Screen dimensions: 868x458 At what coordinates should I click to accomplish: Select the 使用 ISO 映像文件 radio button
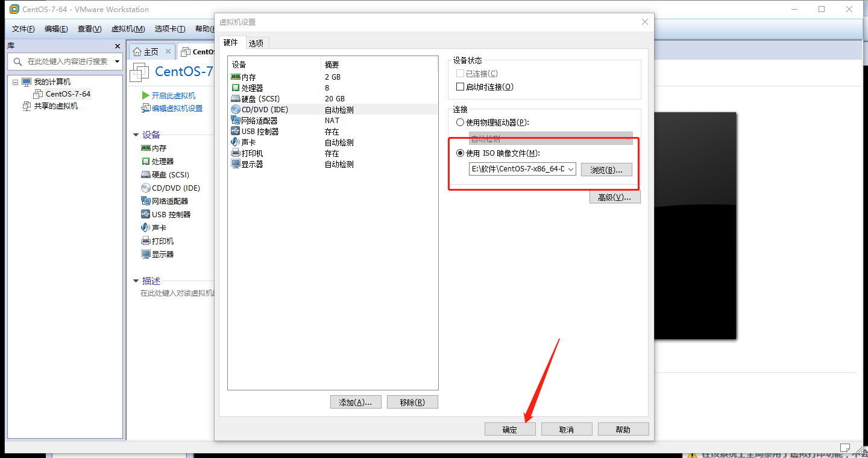point(461,153)
